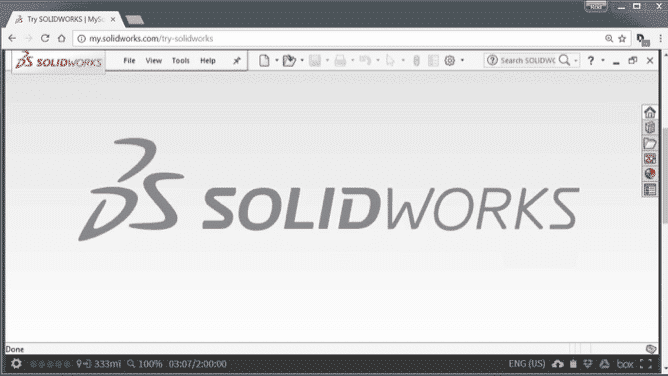The height and width of the screenshot is (376, 668).
Task: Click the clipboard icon in bottom bar
Action: [x=573, y=364]
